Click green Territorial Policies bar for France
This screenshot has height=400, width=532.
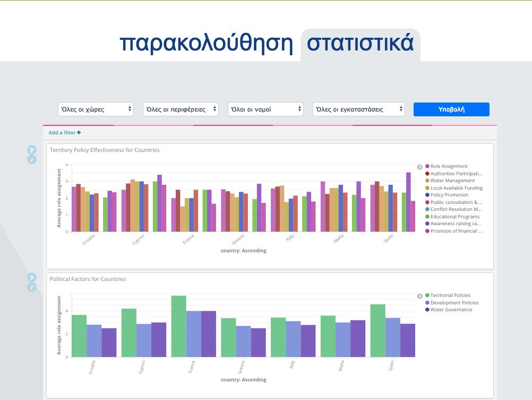[178, 326]
